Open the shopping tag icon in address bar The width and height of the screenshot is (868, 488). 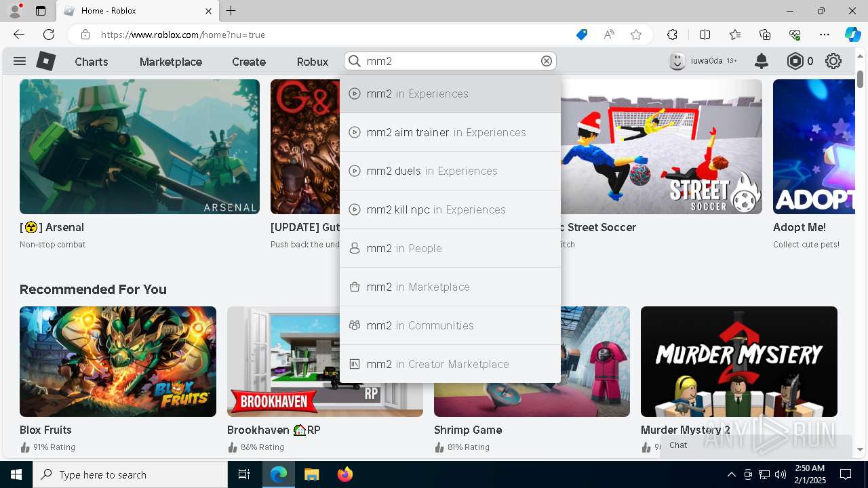(x=582, y=35)
